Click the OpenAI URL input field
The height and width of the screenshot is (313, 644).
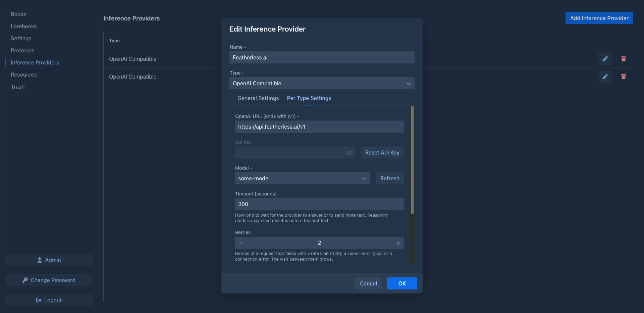[319, 127]
